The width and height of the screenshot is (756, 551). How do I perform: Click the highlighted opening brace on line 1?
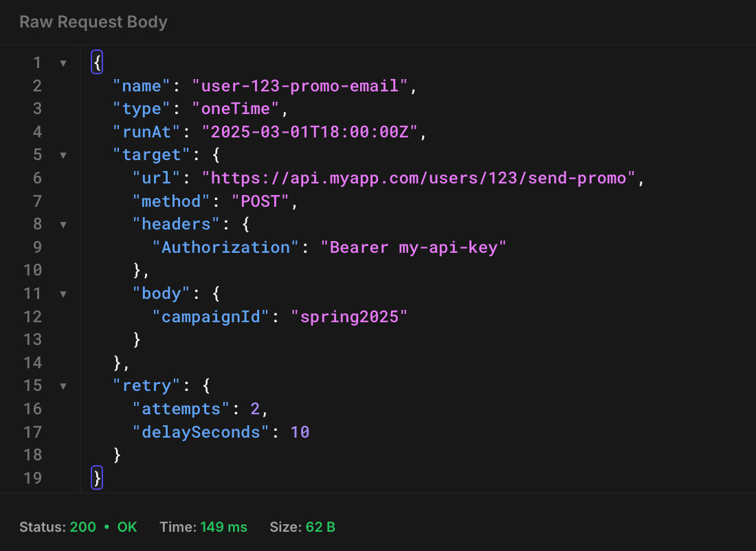(x=97, y=63)
